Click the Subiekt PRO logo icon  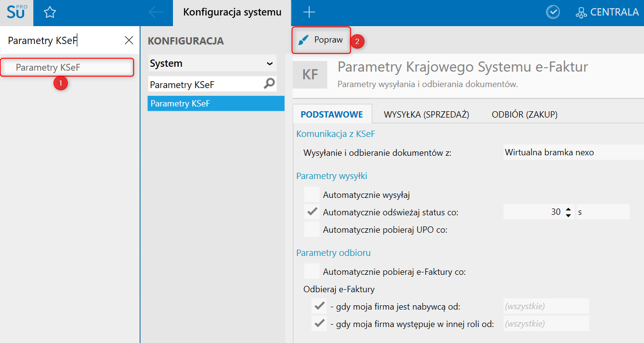pyautogui.click(x=16, y=13)
